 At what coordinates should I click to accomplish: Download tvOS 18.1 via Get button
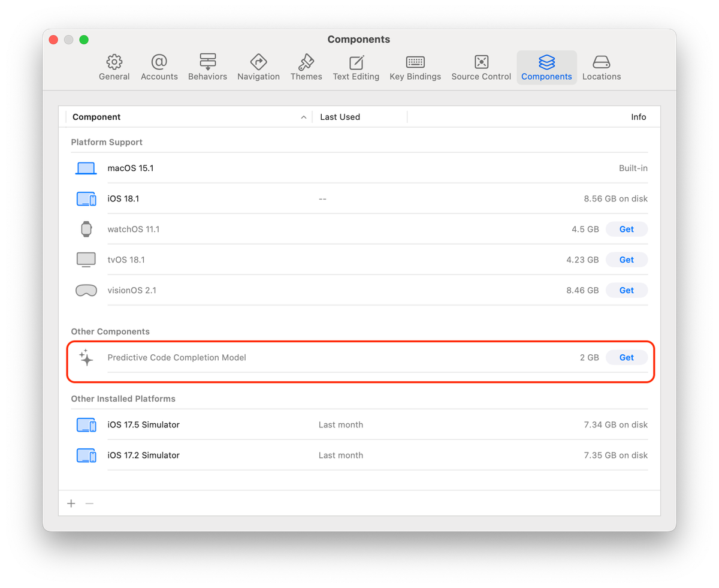[x=626, y=260]
